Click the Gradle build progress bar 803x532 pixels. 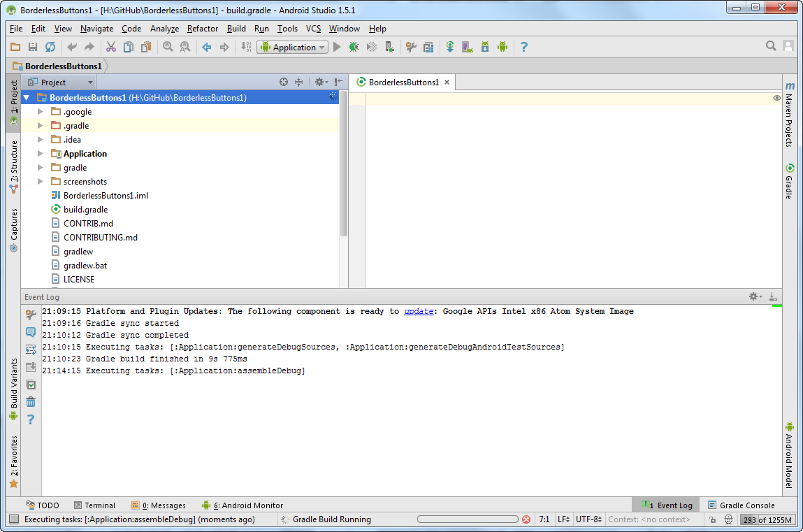[468, 519]
